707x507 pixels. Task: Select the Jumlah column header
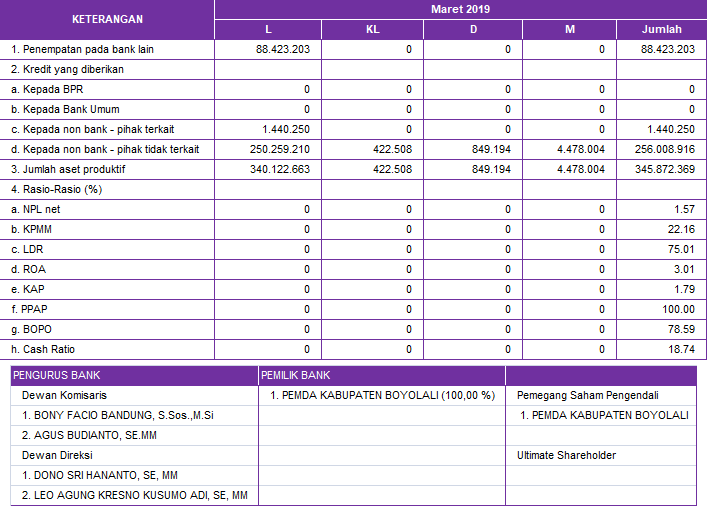coord(661,29)
